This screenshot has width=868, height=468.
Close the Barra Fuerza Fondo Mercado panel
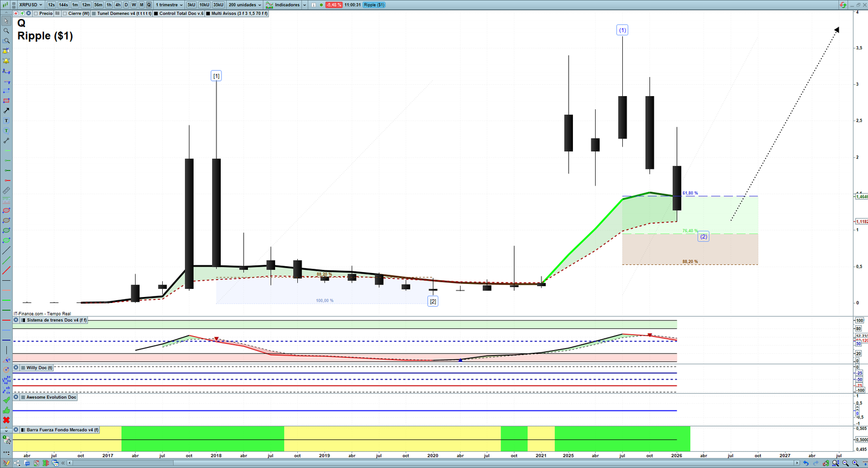click(x=16, y=429)
